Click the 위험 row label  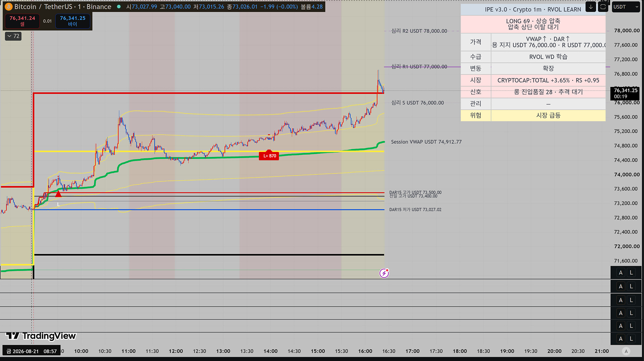[476, 115]
